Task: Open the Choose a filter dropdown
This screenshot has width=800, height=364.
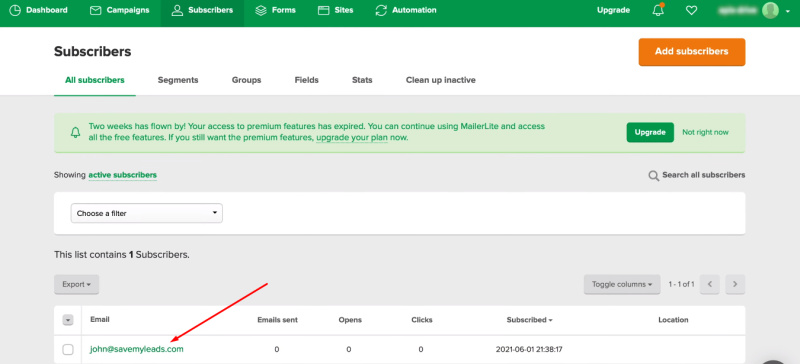Action: click(146, 213)
